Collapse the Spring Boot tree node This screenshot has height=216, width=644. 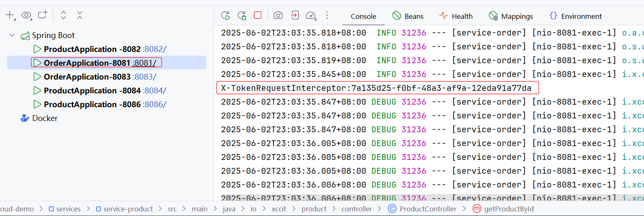pos(12,36)
